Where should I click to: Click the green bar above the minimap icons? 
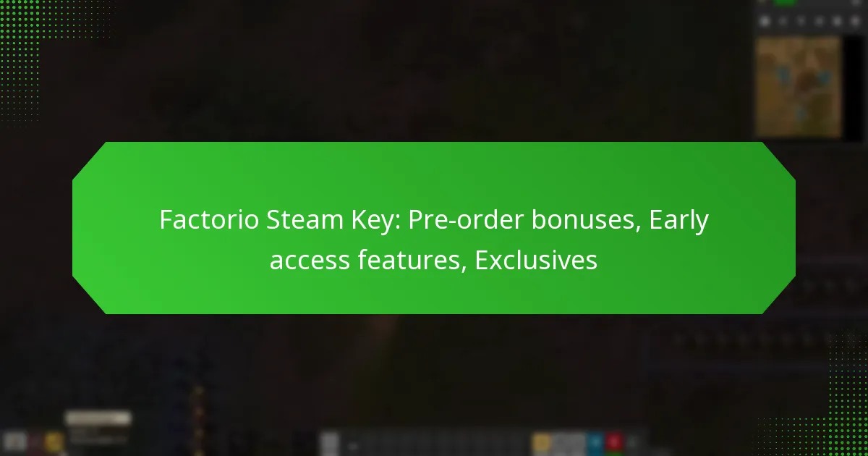tap(786, 3)
